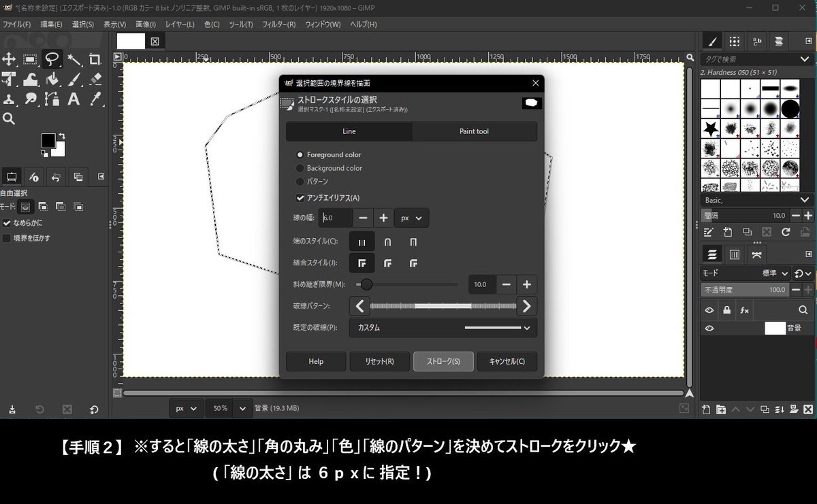
Task: Click the Help button in dialog
Action: point(316,361)
